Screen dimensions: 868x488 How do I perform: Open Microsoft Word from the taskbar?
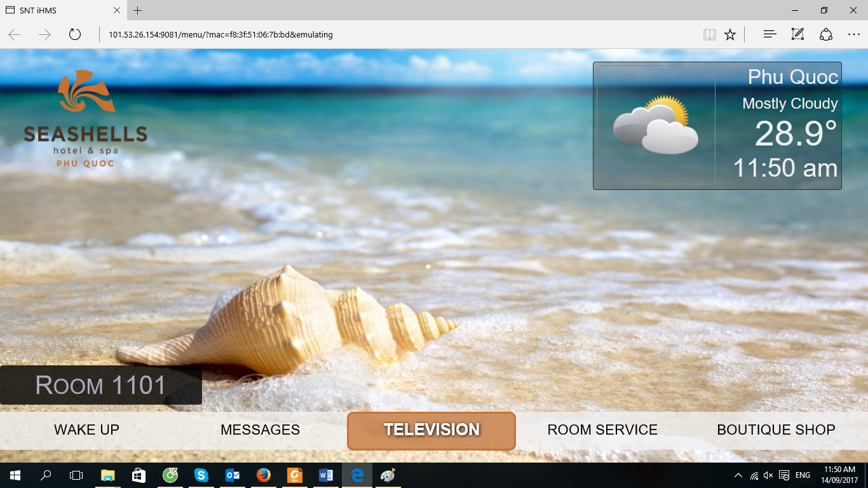(x=325, y=475)
